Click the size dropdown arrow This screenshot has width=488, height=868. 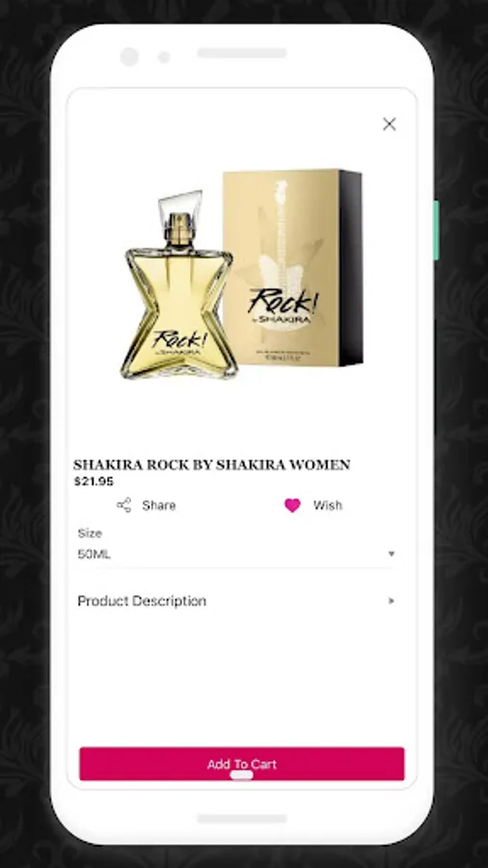click(x=392, y=554)
